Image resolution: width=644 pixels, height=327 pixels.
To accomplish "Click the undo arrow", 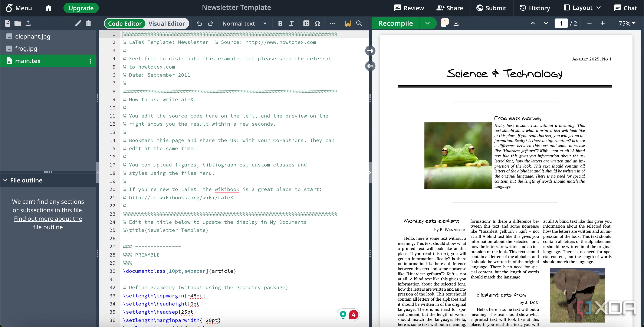I will [199, 23].
